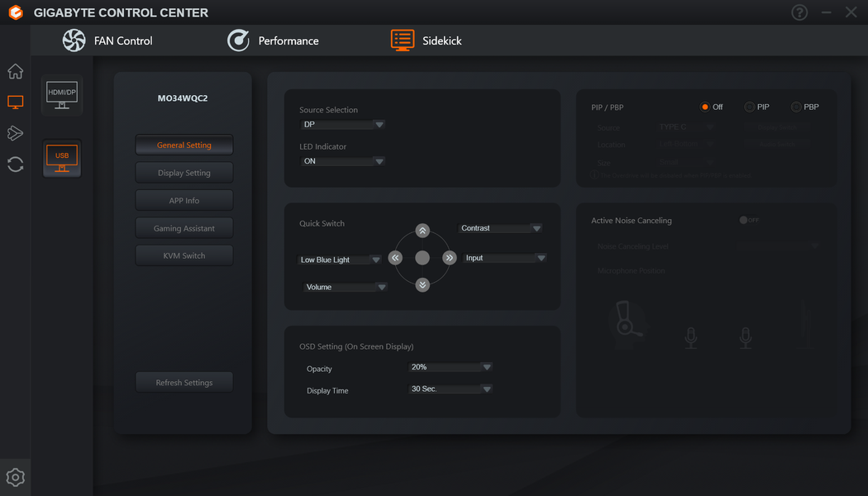Switch to Sidekick tab

click(x=427, y=41)
